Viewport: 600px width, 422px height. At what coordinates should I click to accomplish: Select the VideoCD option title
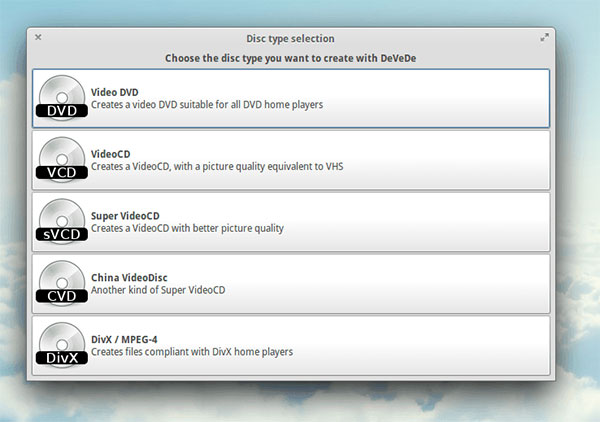coord(111,154)
